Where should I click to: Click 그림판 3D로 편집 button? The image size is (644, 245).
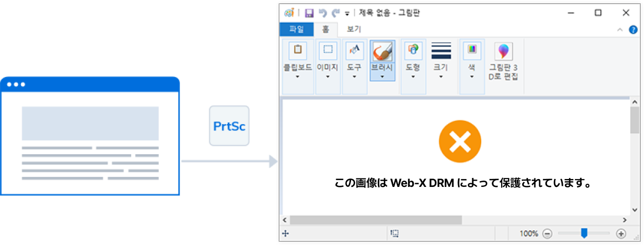pos(503,61)
